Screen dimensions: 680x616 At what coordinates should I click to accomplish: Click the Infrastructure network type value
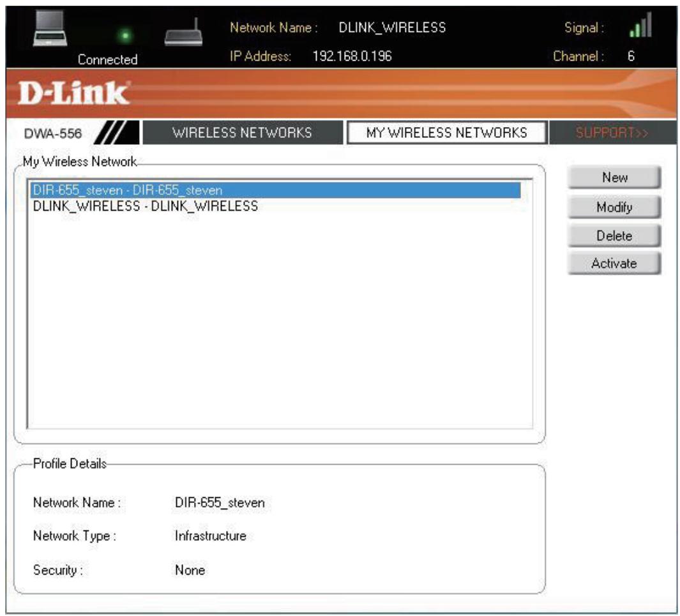(x=210, y=536)
